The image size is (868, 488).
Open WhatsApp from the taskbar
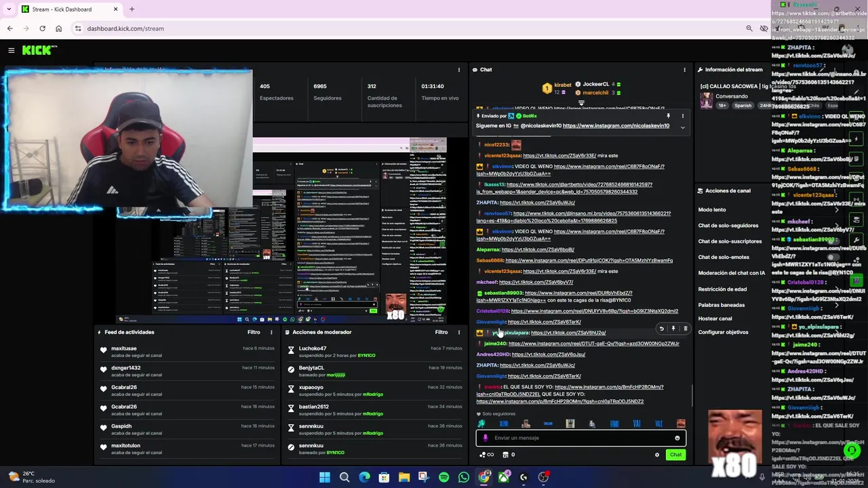[463, 477]
